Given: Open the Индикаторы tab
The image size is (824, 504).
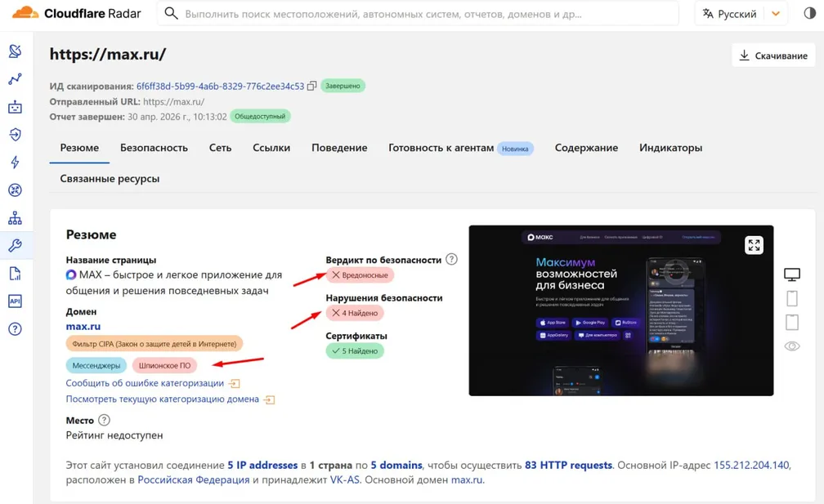Looking at the screenshot, I should point(670,148).
